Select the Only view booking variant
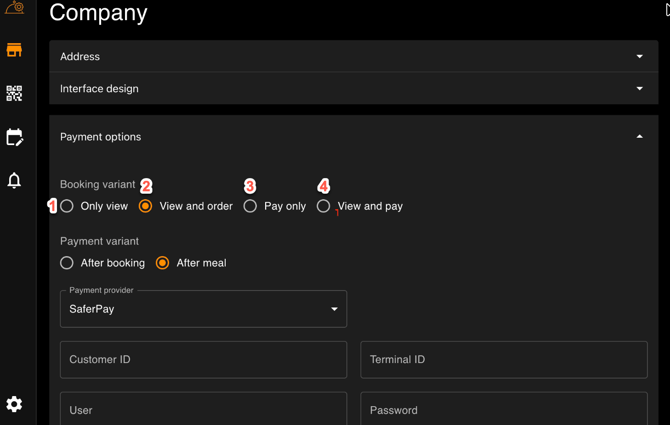The image size is (670, 425). coord(67,206)
